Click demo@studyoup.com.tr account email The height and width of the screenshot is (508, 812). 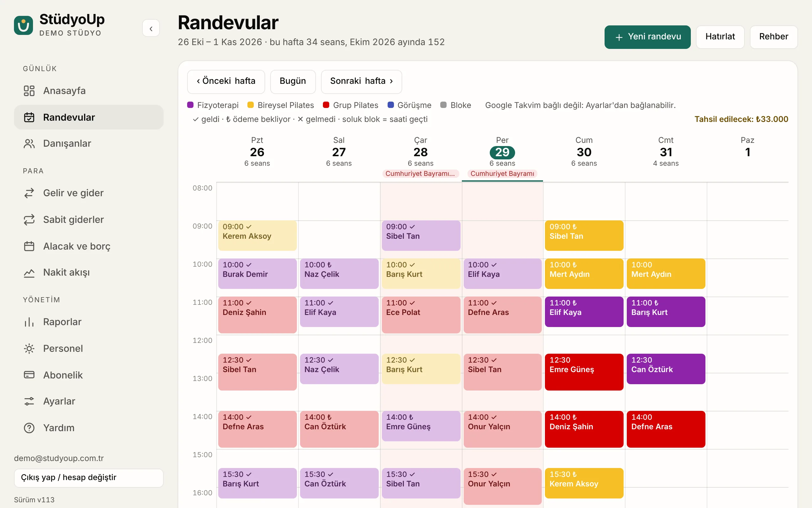click(59, 458)
